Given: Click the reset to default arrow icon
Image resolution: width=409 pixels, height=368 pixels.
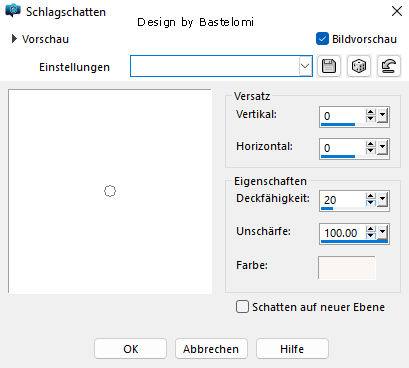Looking at the screenshot, I should [389, 66].
